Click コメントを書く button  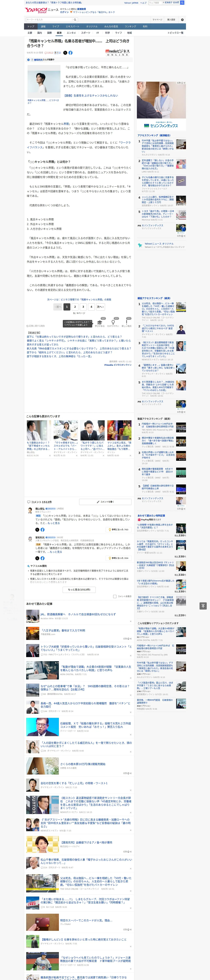(105, 502)
